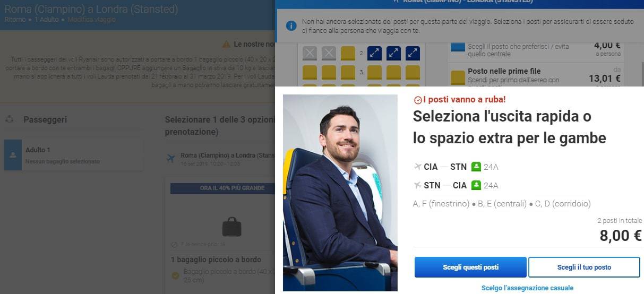Pick the first extra-legroom seat right of row number 2
The width and height of the screenshot is (644, 294).
tap(375, 54)
